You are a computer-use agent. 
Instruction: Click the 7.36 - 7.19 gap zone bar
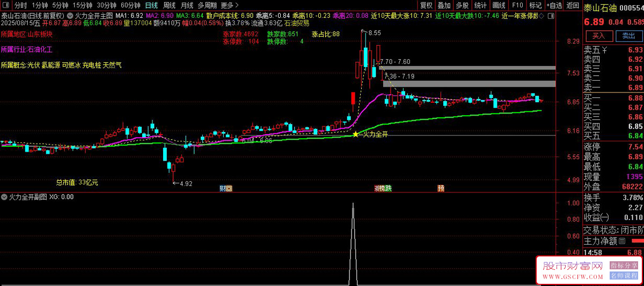click(x=470, y=83)
